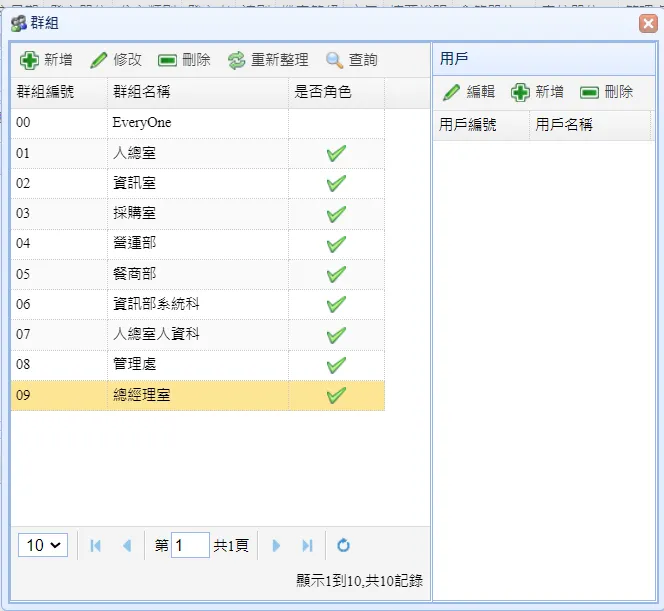Viewport: 664px width, 611px height.
Task: Click the page number input field
Action: coord(190,545)
